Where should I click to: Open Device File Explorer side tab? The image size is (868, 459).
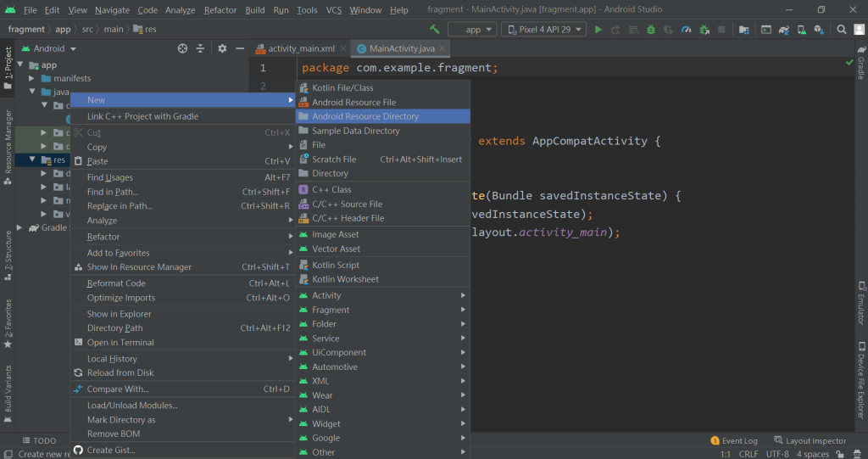(861, 380)
